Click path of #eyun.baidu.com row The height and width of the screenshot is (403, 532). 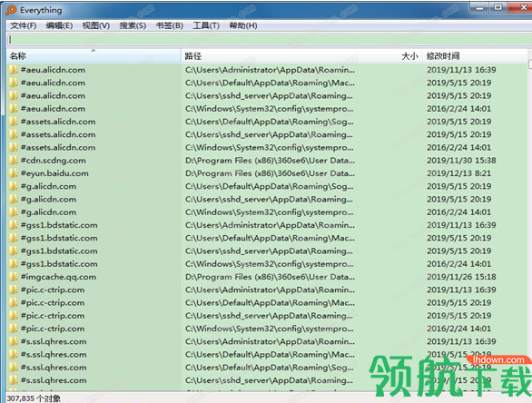coord(270,173)
